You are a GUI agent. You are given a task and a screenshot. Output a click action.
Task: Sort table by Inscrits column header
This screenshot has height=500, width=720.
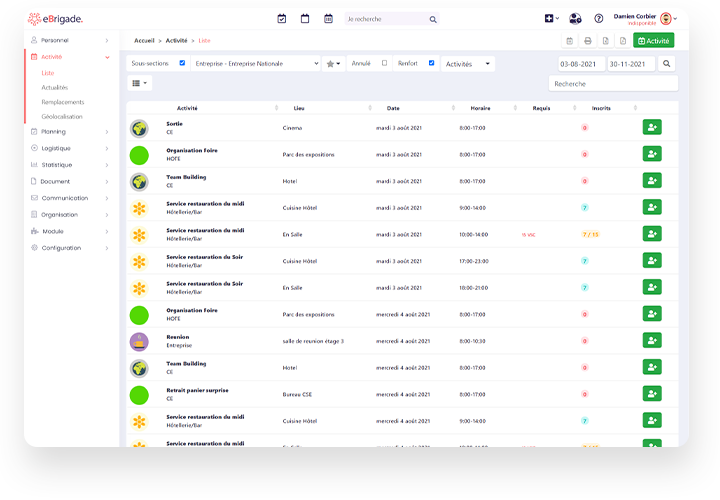601,108
